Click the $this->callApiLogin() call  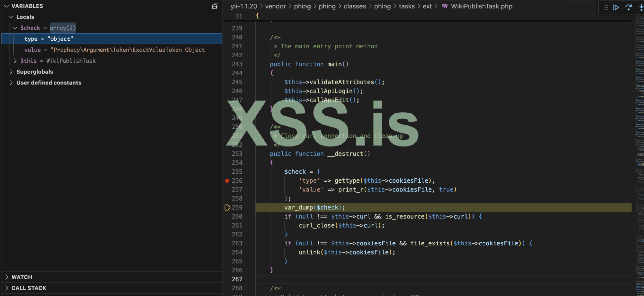pos(324,91)
